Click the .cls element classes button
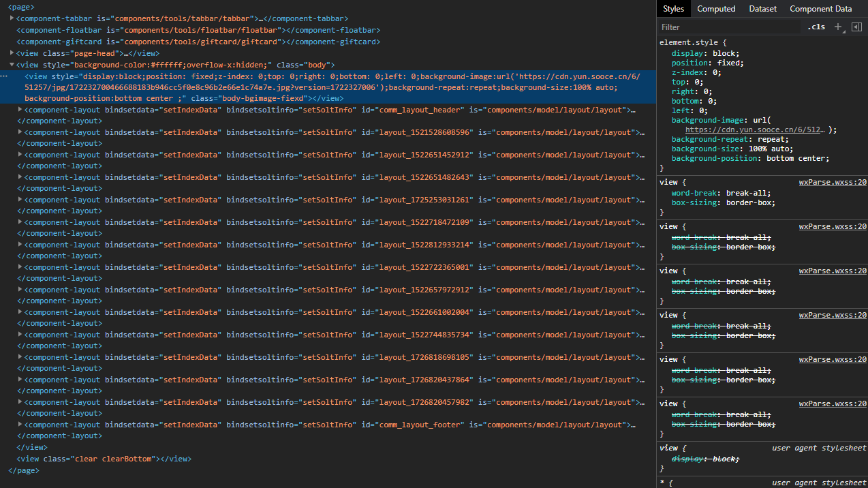 tap(816, 27)
